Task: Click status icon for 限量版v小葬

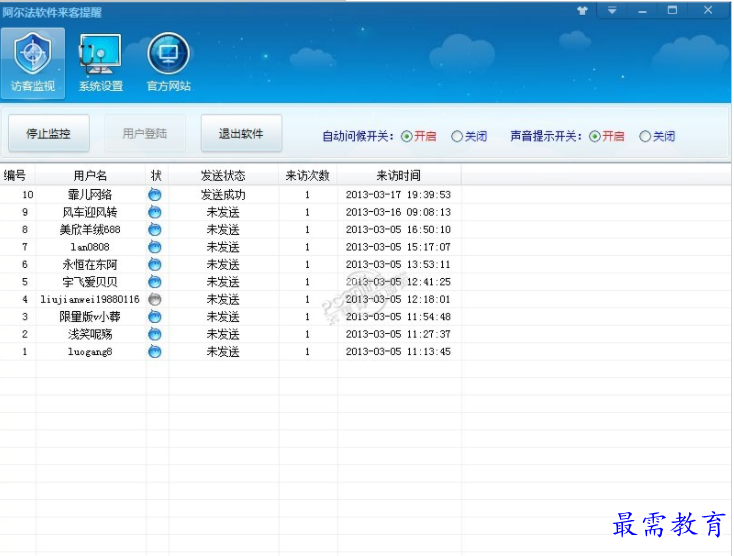Action: coord(155,317)
